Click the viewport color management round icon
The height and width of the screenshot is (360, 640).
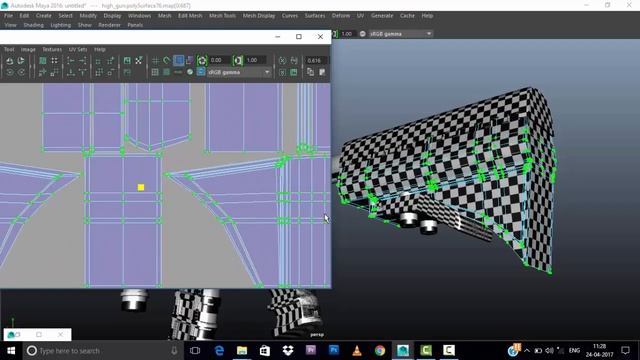coord(362,34)
